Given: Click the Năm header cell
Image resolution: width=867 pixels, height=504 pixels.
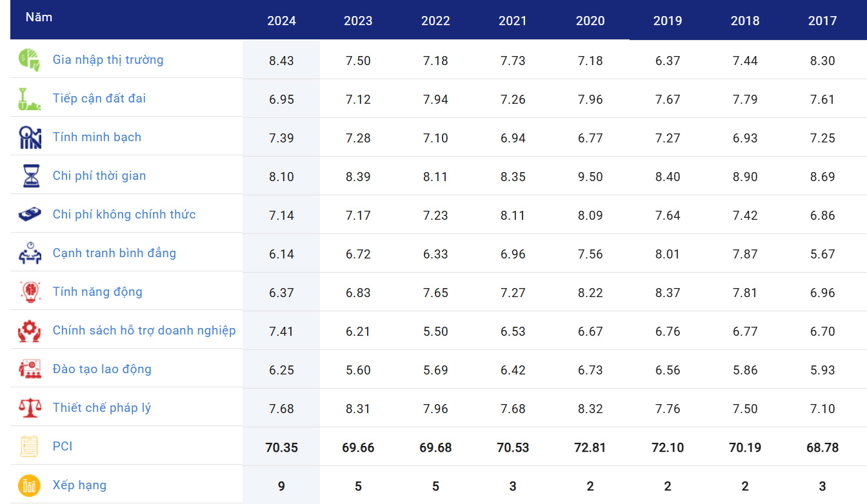Looking at the screenshot, I should coord(39,17).
